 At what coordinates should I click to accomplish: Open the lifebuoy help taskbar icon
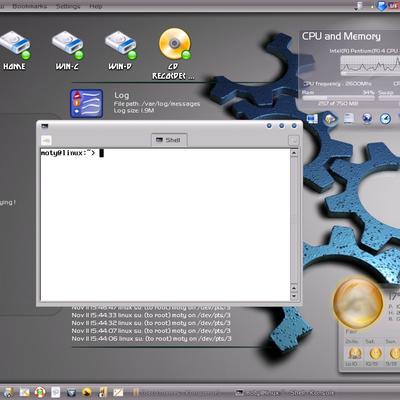pos(40,392)
